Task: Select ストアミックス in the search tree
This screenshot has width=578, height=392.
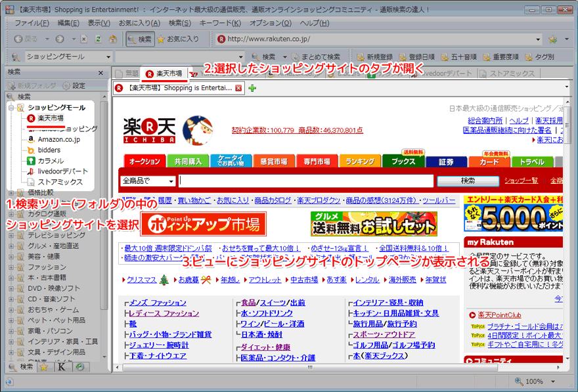Action: 60,182
